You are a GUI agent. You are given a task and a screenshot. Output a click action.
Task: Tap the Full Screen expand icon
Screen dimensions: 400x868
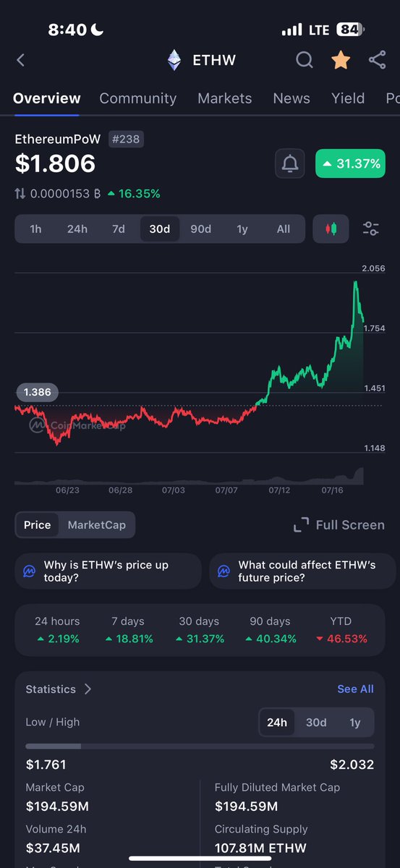301,525
